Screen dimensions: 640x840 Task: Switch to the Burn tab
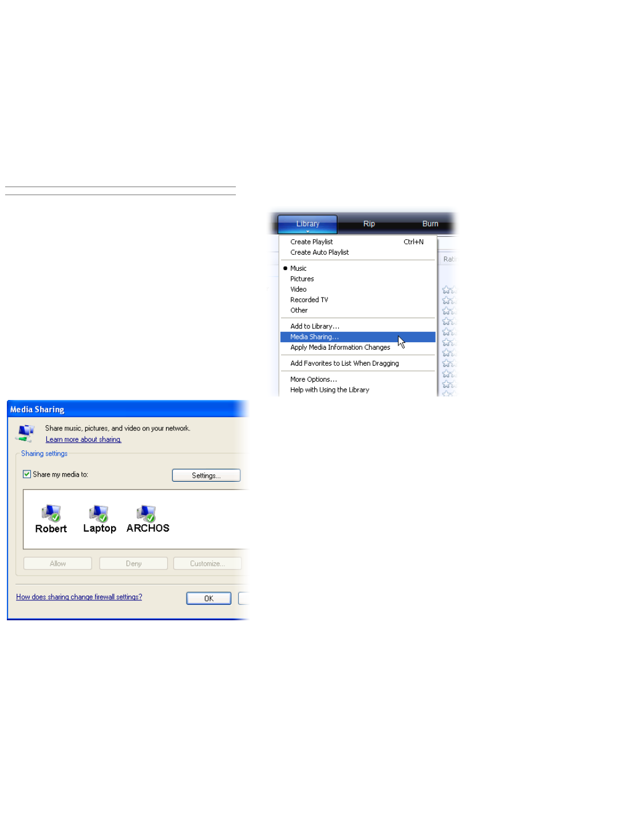click(x=430, y=224)
